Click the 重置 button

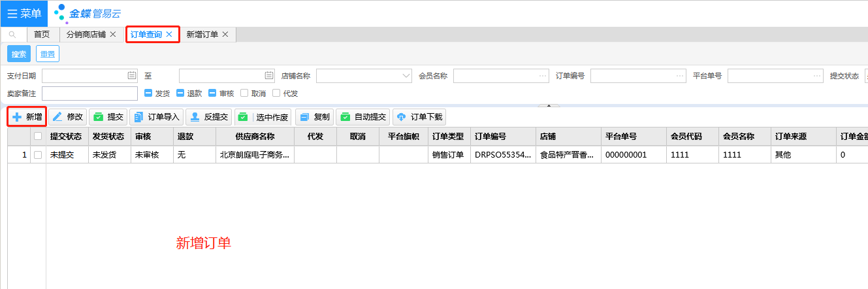tap(48, 54)
